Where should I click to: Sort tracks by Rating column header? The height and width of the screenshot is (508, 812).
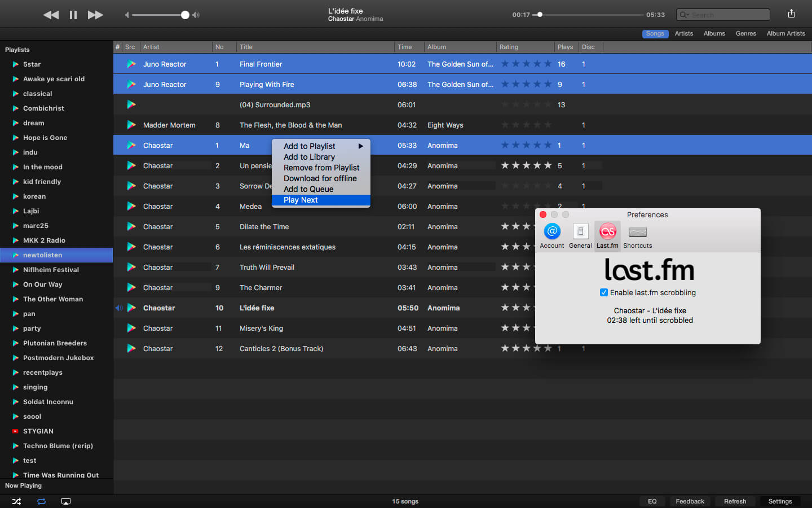point(526,47)
